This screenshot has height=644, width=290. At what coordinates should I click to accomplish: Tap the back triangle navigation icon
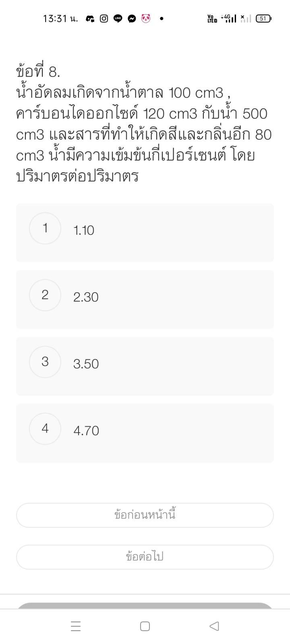click(214, 626)
